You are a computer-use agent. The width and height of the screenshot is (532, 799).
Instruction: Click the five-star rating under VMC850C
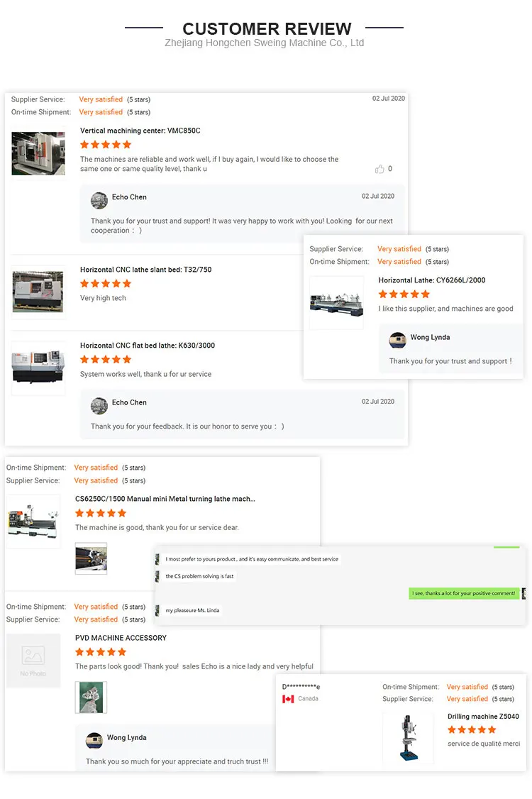(x=106, y=145)
